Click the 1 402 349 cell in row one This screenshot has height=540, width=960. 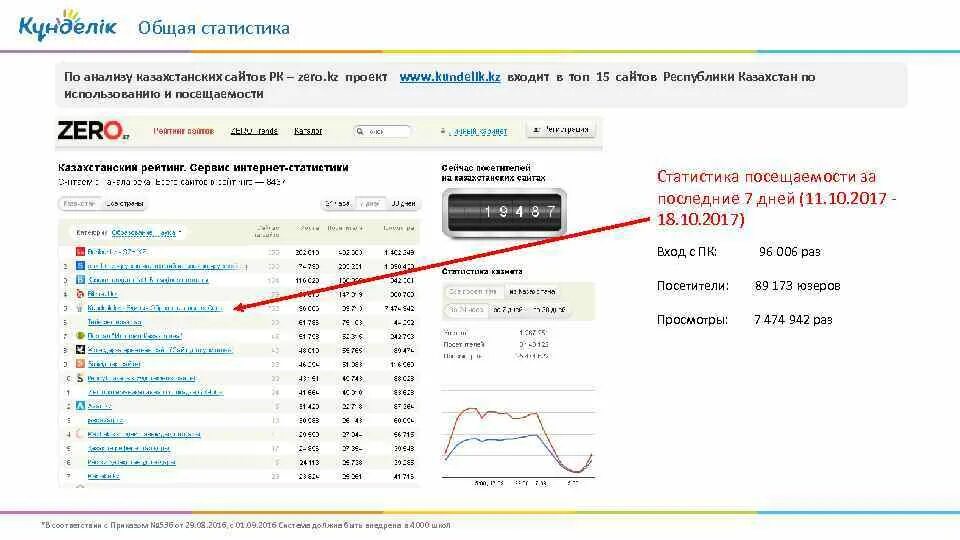(x=399, y=252)
